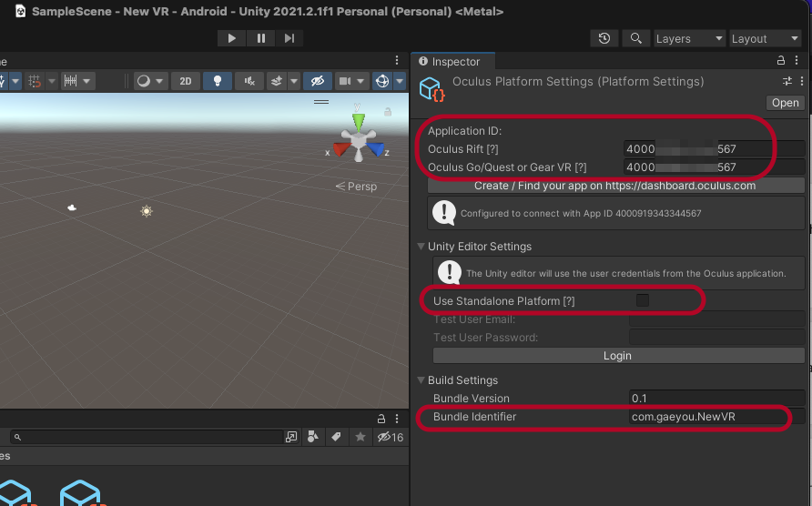Open the Scene view panel three-dot menu
The image size is (812, 506).
coord(397,61)
